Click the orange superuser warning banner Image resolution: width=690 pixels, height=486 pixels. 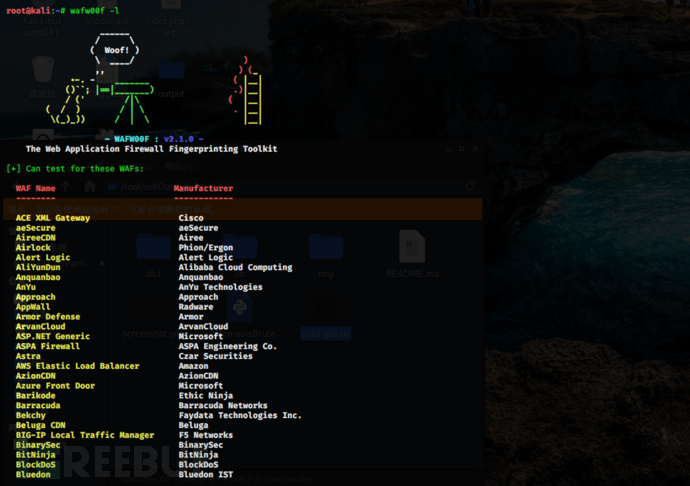(242, 209)
